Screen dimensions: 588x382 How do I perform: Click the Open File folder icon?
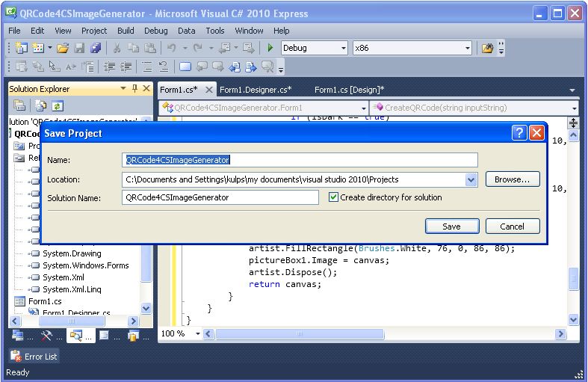coord(63,48)
